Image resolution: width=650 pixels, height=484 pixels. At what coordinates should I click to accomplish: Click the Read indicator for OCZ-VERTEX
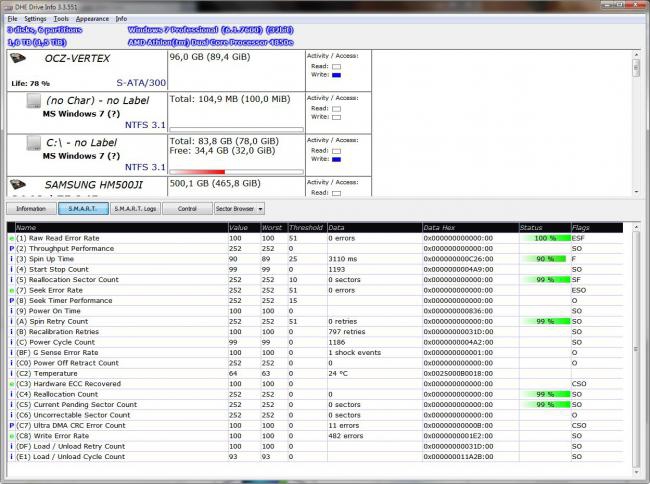click(x=336, y=66)
